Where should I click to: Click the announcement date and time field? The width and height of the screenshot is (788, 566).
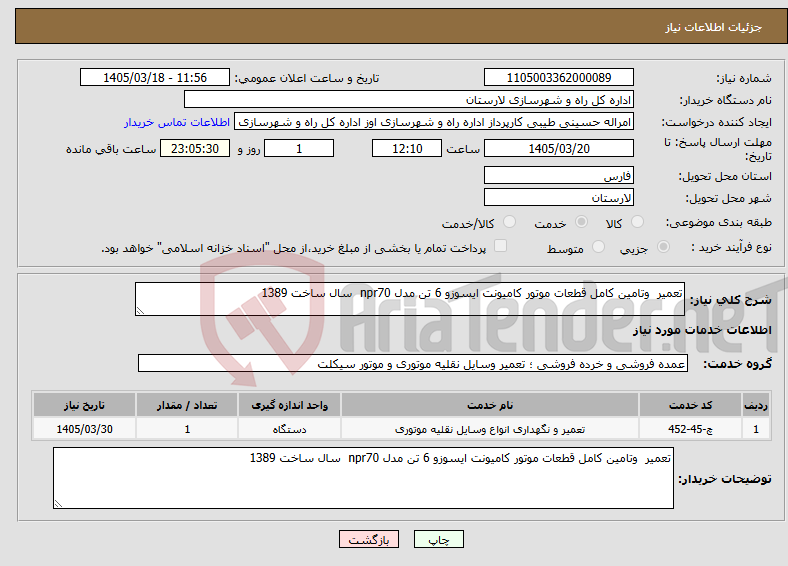pyautogui.click(x=155, y=77)
